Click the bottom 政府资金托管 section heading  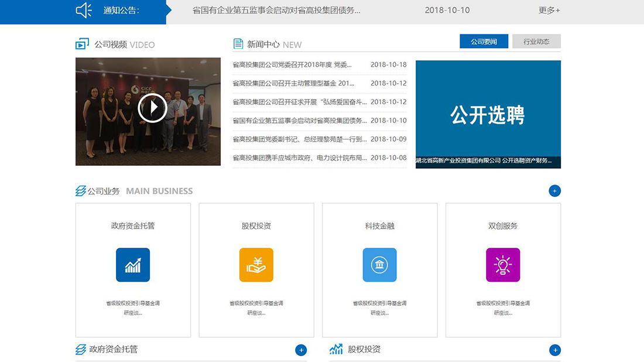(114, 349)
